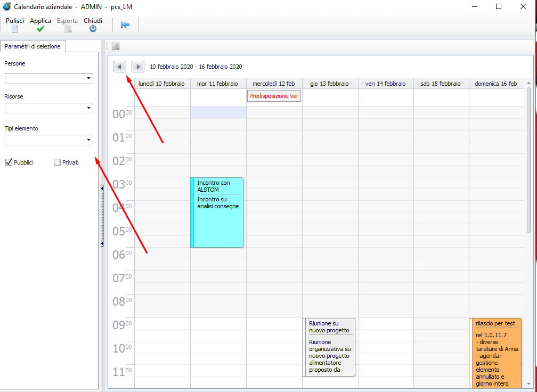Image resolution: width=537 pixels, height=392 pixels.
Task: Apply selection with the Applica checkmark
Action: tap(40, 29)
